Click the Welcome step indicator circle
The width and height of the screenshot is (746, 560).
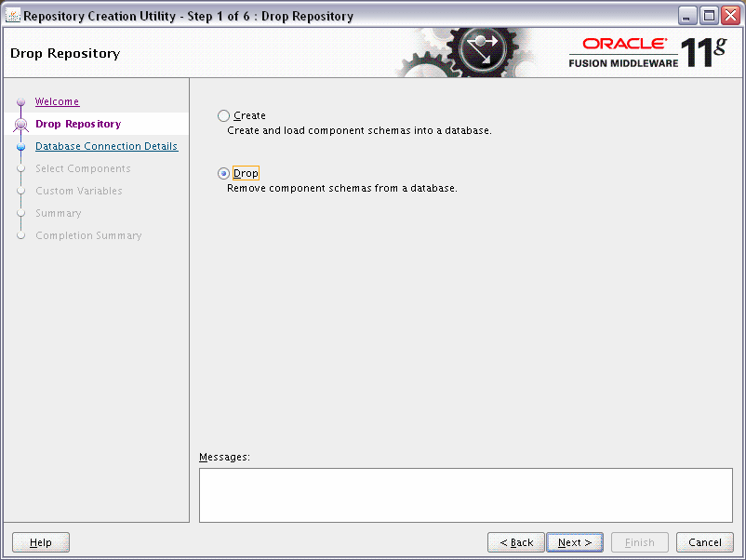[20, 100]
